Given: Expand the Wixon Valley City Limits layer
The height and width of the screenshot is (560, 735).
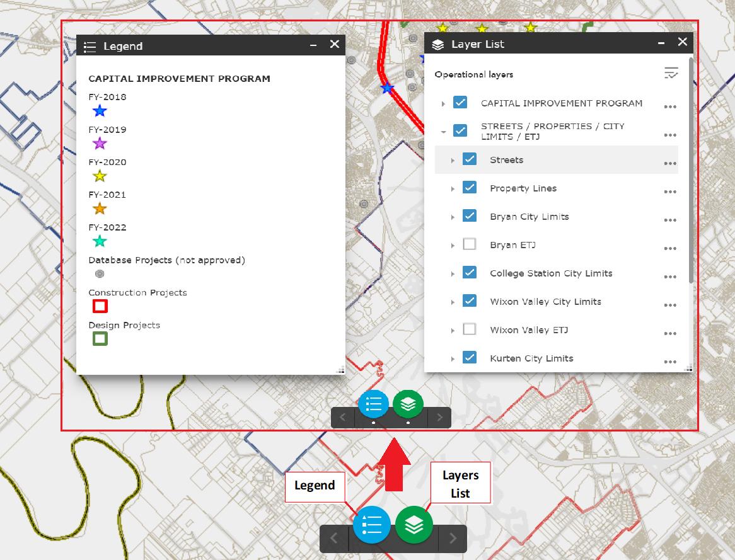Looking at the screenshot, I should (x=453, y=301).
